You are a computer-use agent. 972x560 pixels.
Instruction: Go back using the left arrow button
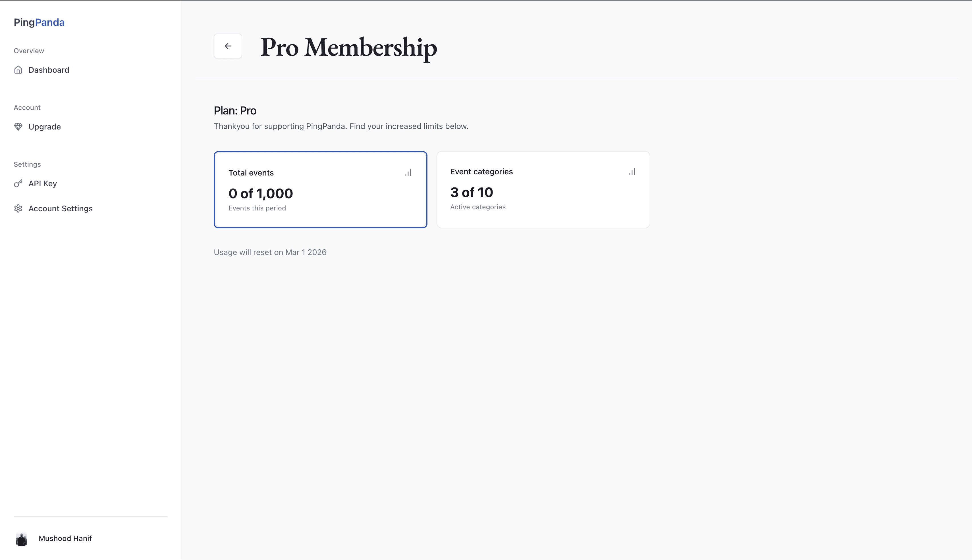coord(228,46)
